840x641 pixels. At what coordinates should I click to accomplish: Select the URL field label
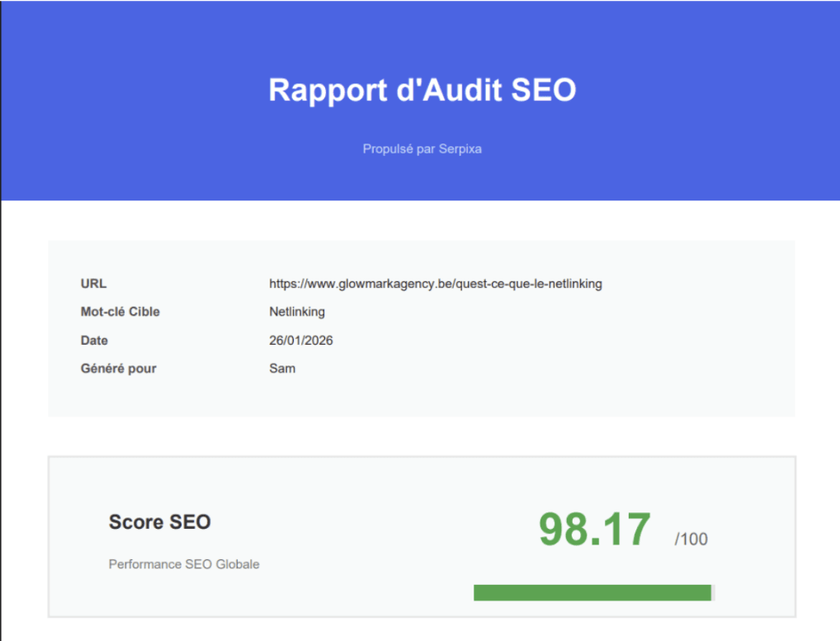(x=93, y=284)
